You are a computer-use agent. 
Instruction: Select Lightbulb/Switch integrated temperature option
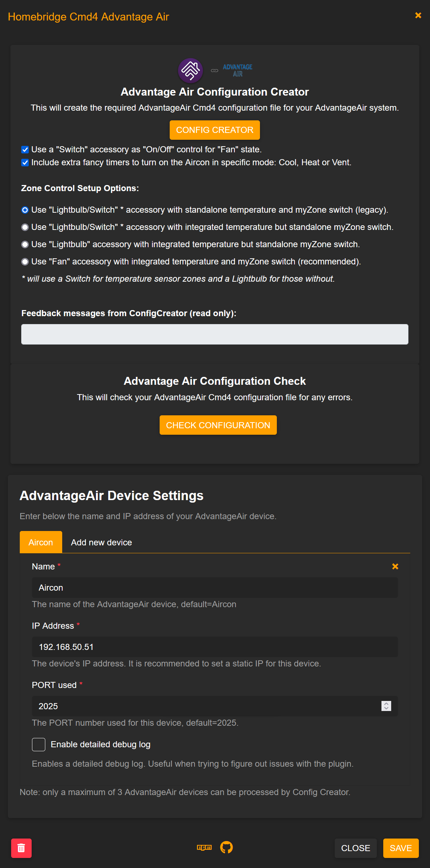click(x=25, y=227)
